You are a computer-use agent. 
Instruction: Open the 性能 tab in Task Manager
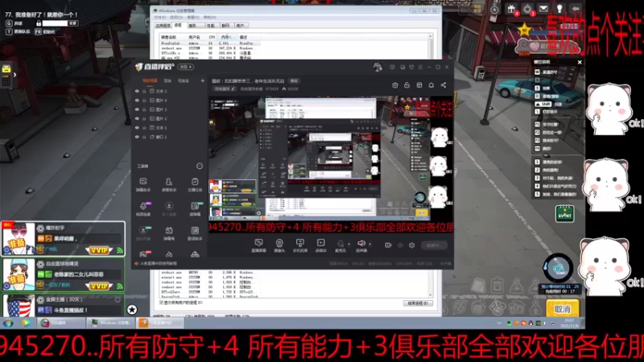tap(211, 26)
